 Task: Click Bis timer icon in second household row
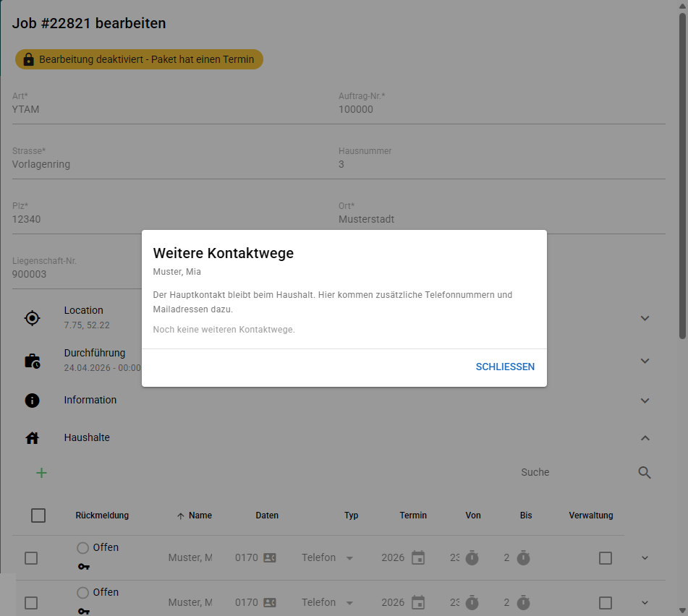click(523, 602)
